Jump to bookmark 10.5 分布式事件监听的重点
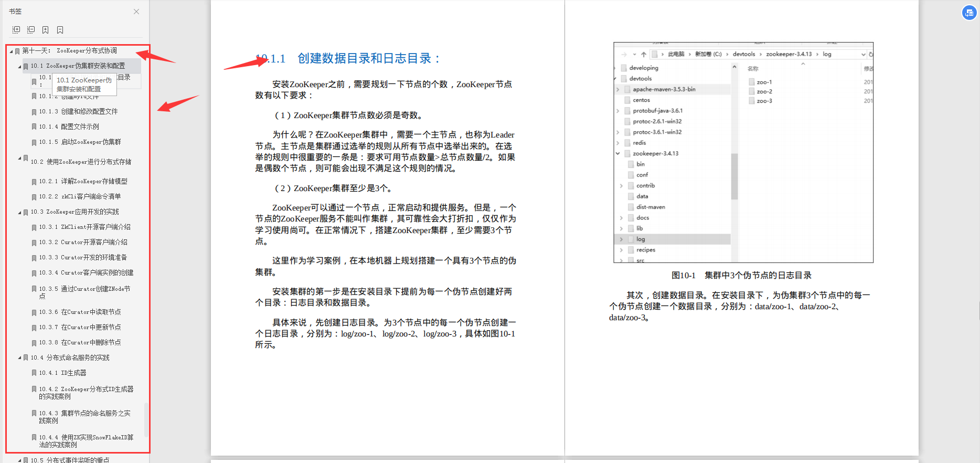The width and height of the screenshot is (980, 463). point(70,460)
